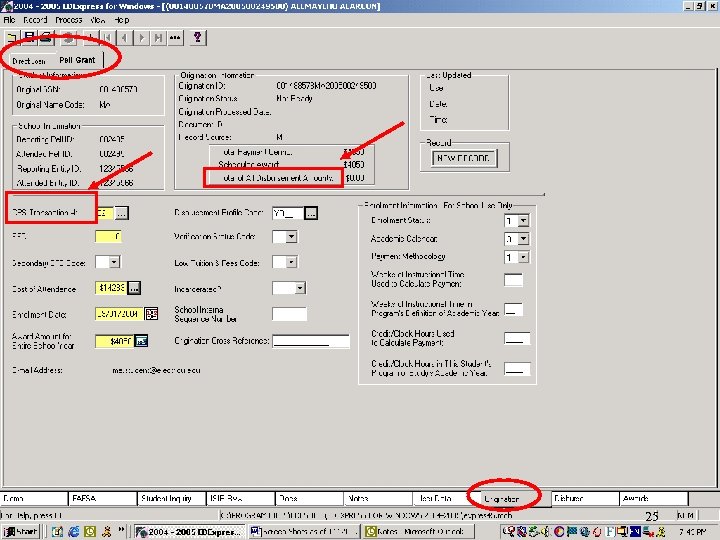Expand the Secondary EFC Code dropdown
Screen dimensions: 720x540
point(114,262)
